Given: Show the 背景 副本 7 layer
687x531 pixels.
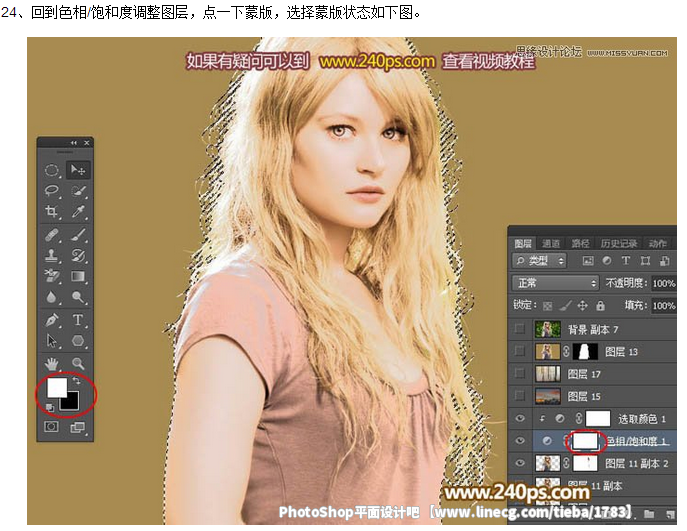Looking at the screenshot, I should [520, 329].
